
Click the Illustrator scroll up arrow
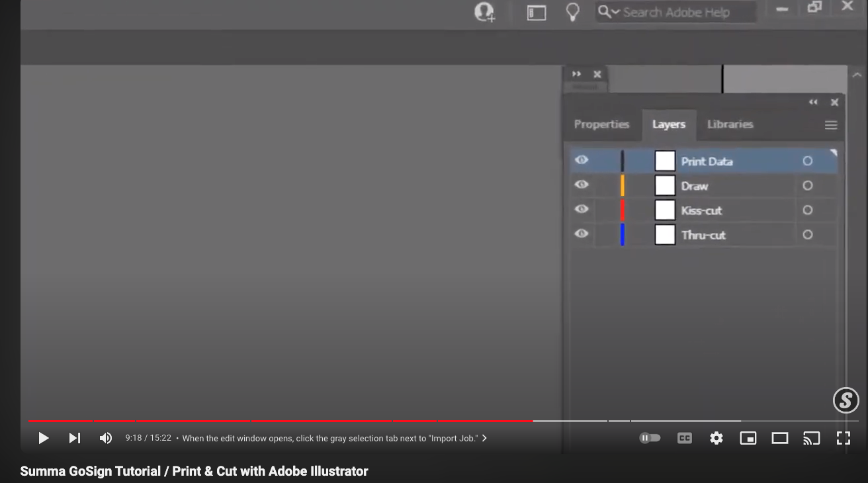pyautogui.click(x=857, y=75)
